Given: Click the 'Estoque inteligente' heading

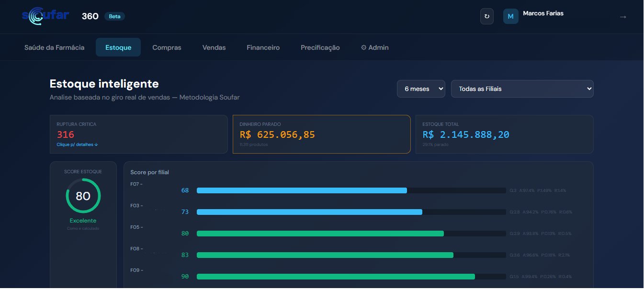Looking at the screenshot, I should coord(104,84).
